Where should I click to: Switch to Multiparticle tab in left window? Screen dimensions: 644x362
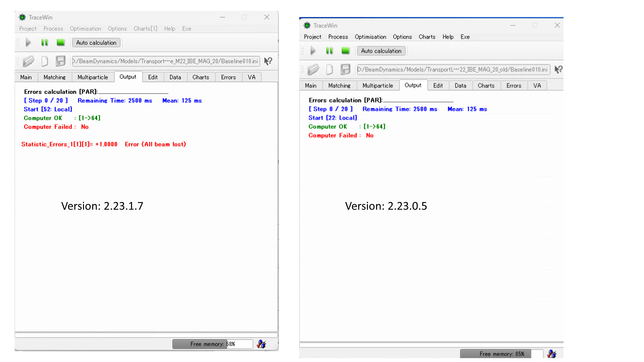click(93, 77)
